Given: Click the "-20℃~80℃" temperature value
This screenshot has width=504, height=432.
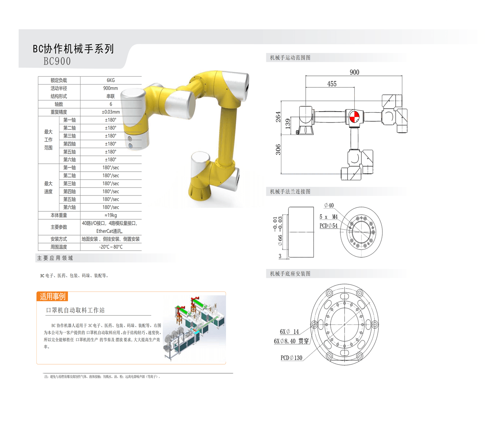Looking at the screenshot, I should pyautogui.click(x=111, y=247).
